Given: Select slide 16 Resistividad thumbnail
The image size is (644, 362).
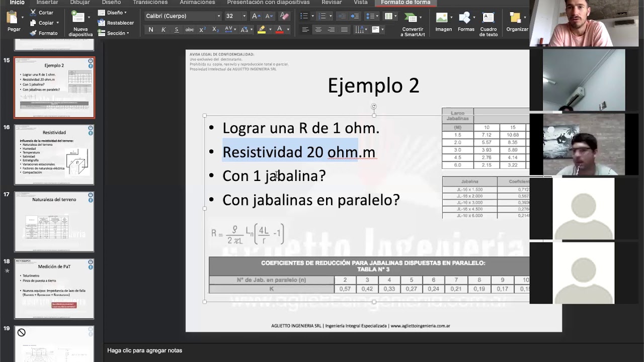Looking at the screenshot, I should [54, 154].
